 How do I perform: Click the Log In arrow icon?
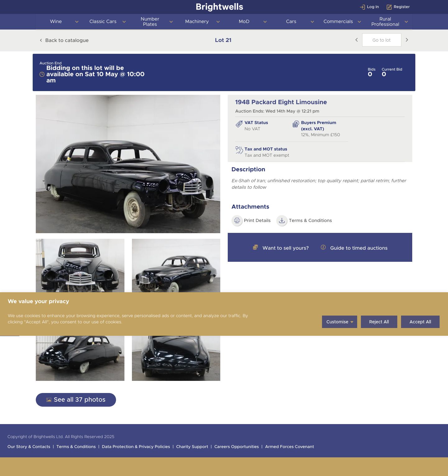tap(362, 7)
